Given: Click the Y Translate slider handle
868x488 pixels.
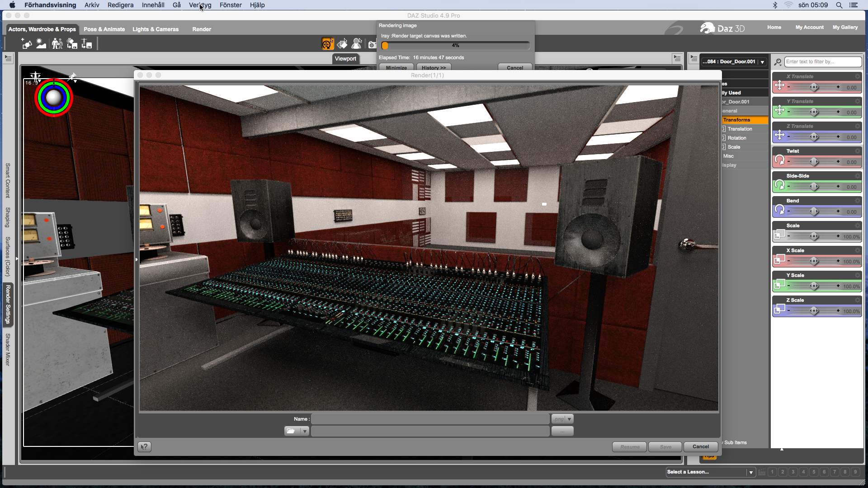Looking at the screenshot, I should [x=814, y=112].
